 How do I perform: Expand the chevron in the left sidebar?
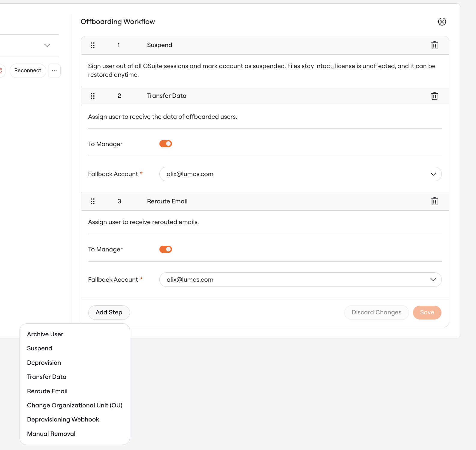47,45
